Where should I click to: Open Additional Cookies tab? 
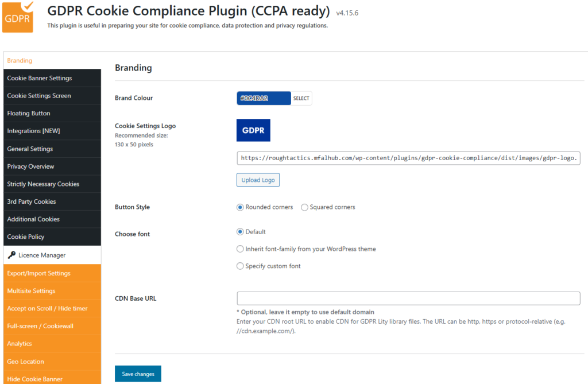52,219
